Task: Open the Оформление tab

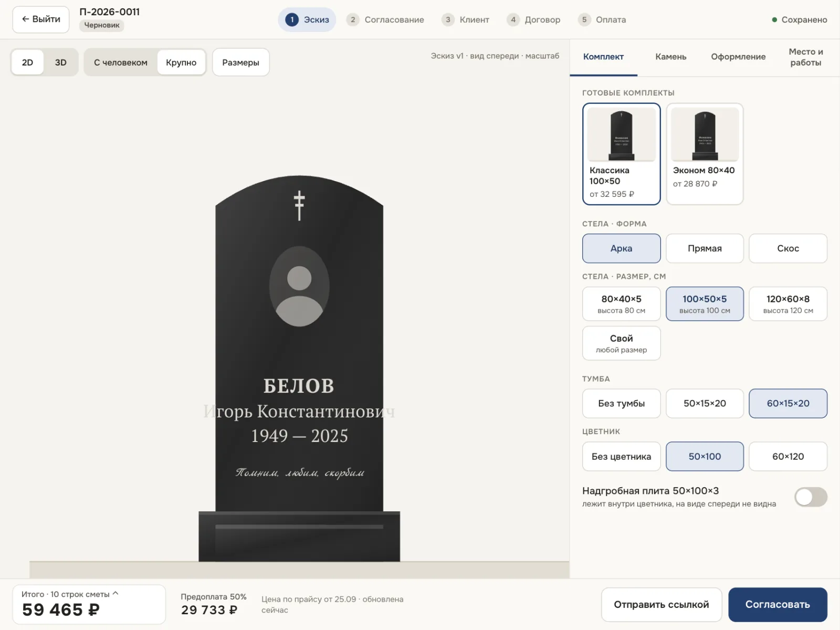Action: pos(738,57)
